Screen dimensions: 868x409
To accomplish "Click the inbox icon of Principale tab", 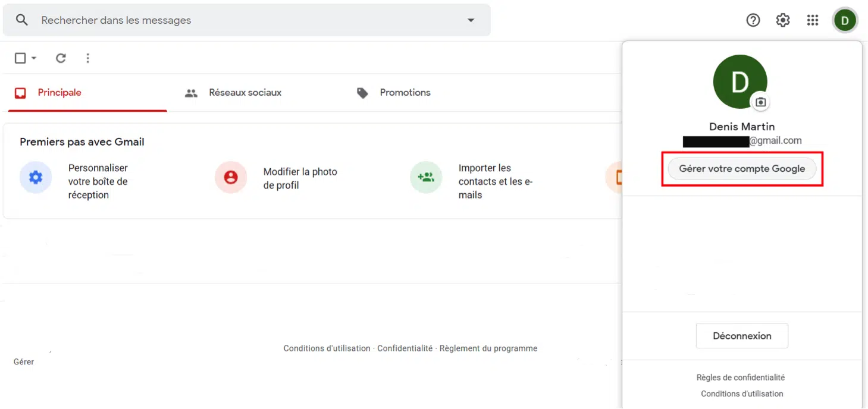I will [x=21, y=93].
